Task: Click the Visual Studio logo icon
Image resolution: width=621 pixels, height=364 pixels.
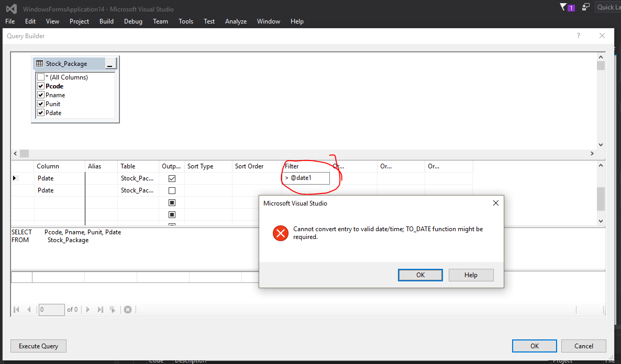Action: click(x=12, y=9)
